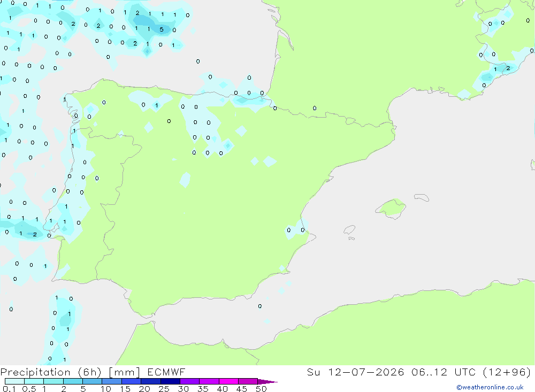Viewport: 535px width, 392px height.
Task: Click the date '12-07-2026'
Action: click(x=366, y=372)
